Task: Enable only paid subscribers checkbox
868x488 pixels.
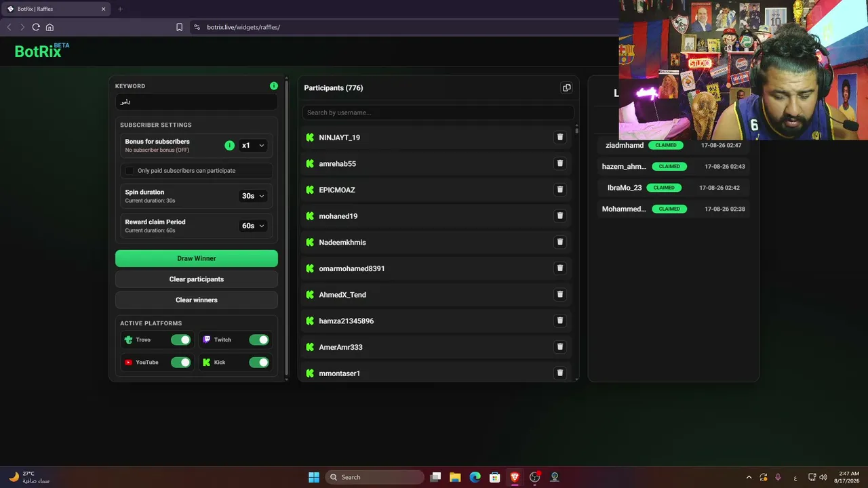Action: tap(130, 171)
